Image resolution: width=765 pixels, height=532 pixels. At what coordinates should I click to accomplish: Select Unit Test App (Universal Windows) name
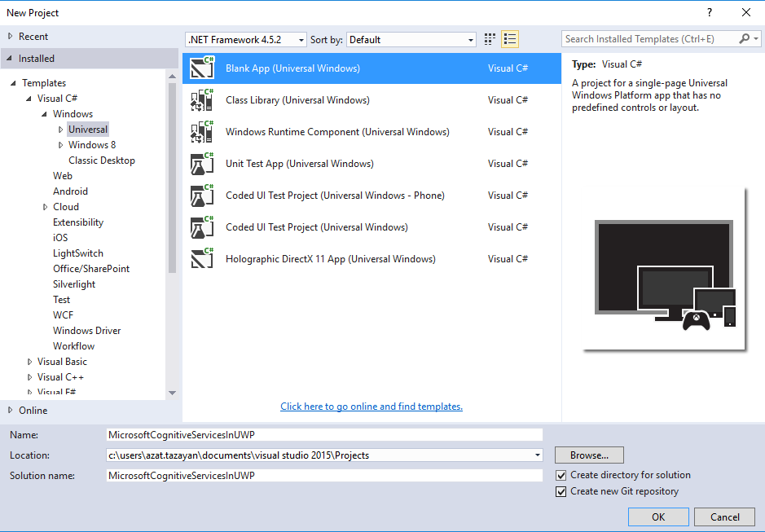pyautogui.click(x=300, y=163)
